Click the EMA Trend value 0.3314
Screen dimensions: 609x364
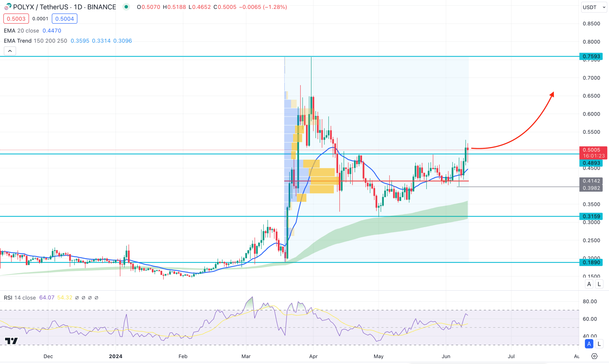click(x=101, y=41)
